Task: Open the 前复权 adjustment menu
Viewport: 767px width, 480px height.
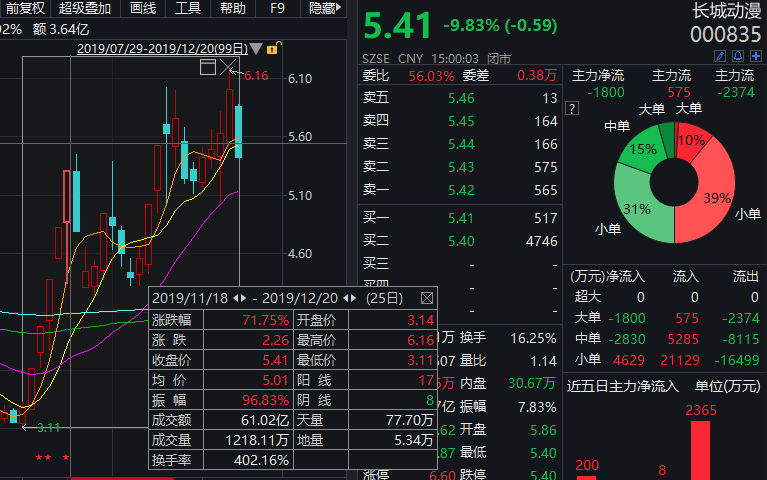Action: [25, 8]
